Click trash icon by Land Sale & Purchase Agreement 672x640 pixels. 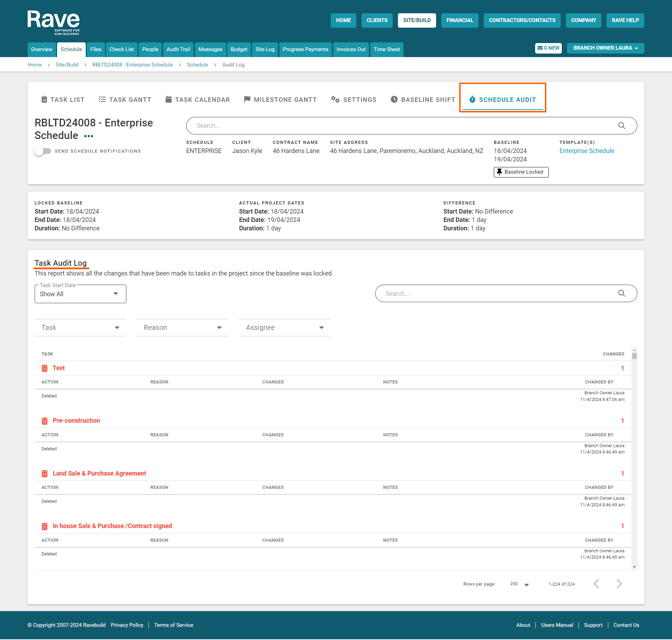pos(44,474)
